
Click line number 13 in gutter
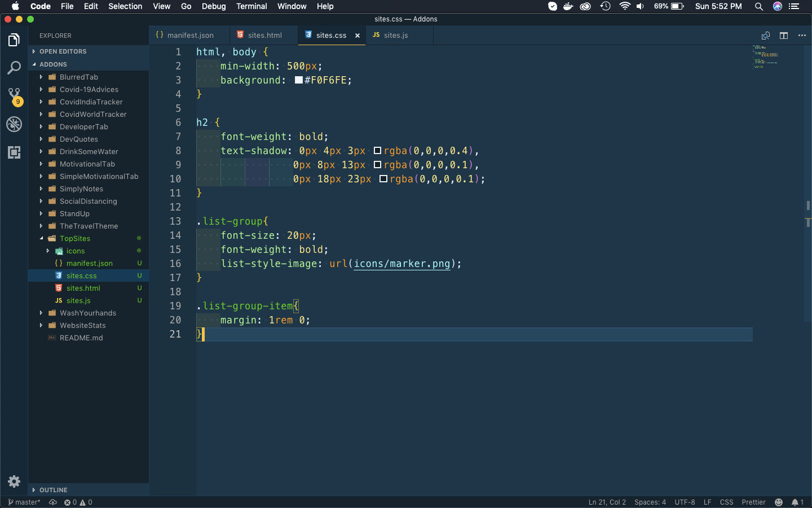pos(175,221)
